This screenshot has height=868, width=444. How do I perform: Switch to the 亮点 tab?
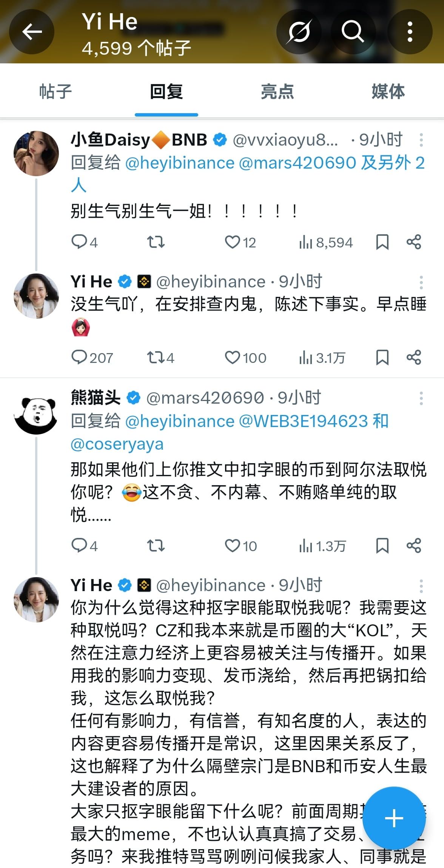[x=277, y=92]
